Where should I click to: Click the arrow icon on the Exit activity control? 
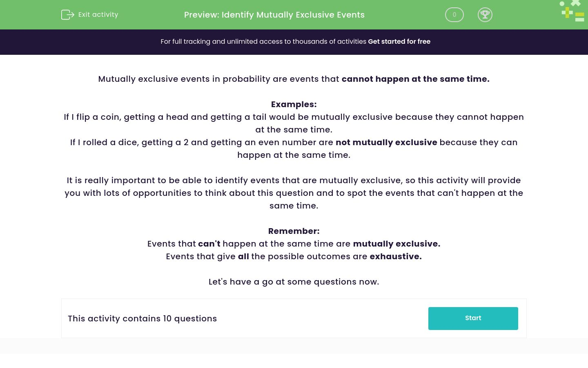[68, 15]
